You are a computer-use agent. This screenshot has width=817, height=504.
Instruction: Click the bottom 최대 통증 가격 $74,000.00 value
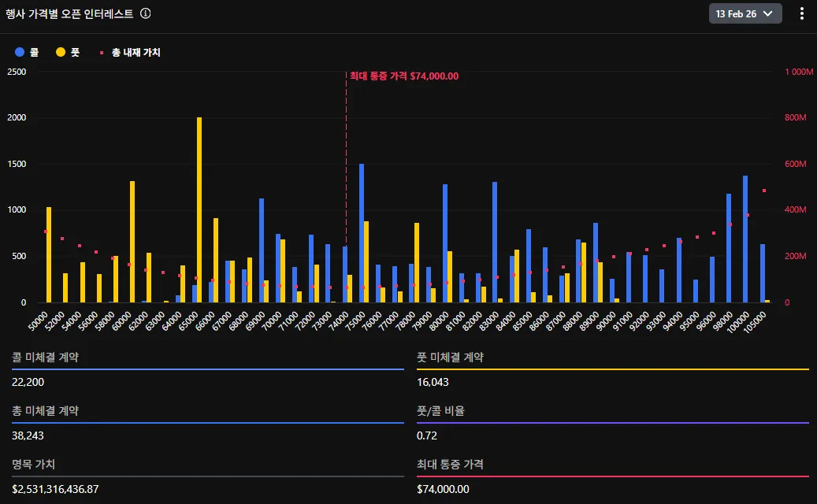443,489
